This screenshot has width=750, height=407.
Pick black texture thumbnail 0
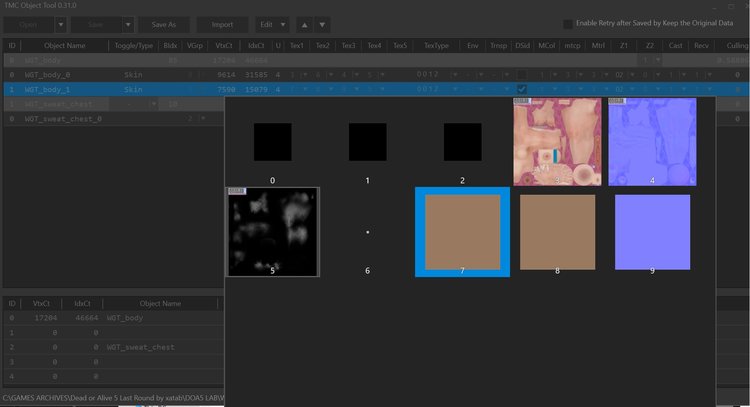(273, 142)
